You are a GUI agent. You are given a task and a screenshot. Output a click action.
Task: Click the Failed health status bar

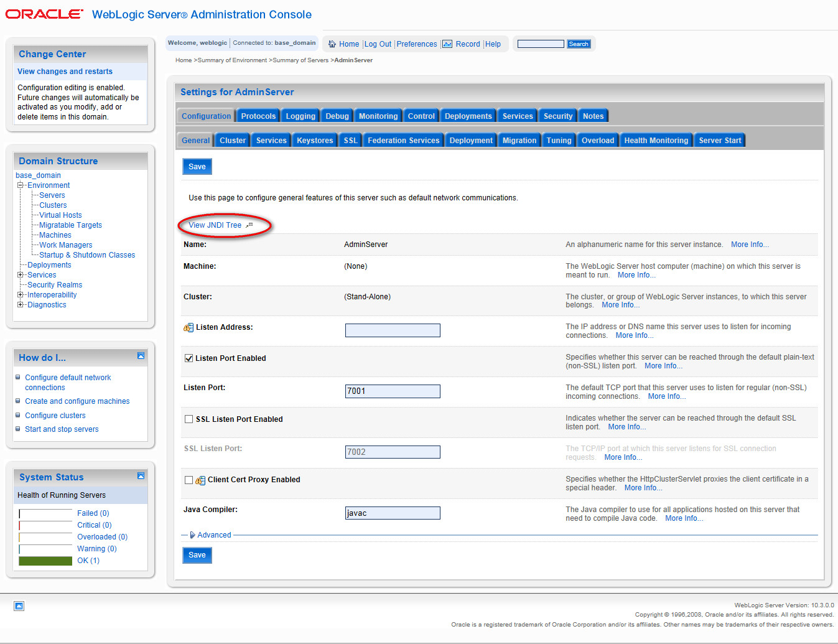pyautogui.click(x=45, y=513)
